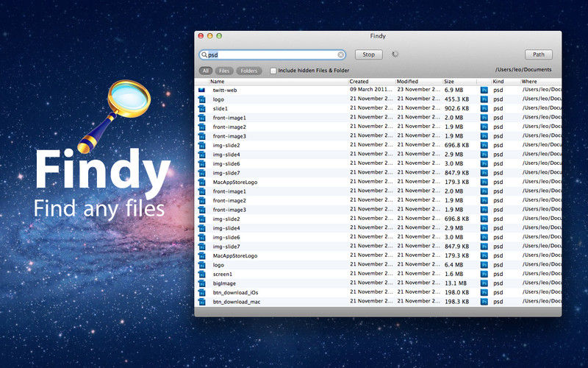The image size is (588, 368).
Task: Select the screen1 file name
Action: 223,274
